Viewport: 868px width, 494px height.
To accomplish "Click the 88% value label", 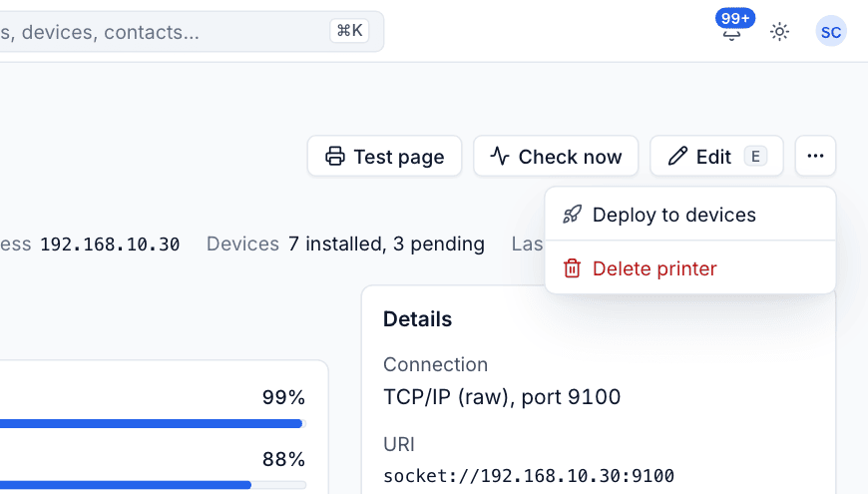I will pos(283,459).
